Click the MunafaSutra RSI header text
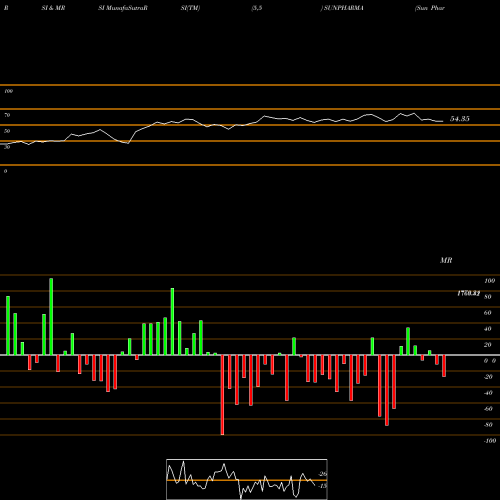Image resolution: width=500 pixels, height=500 pixels. [x=123, y=8]
